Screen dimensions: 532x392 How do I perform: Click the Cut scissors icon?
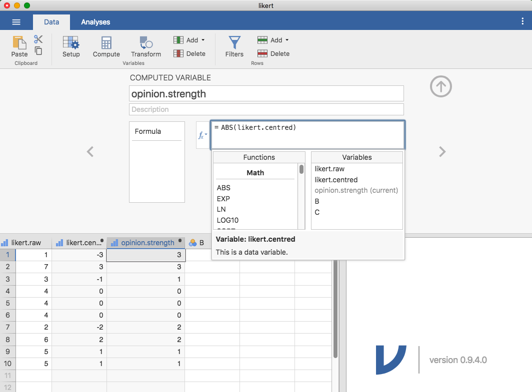point(38,39)
